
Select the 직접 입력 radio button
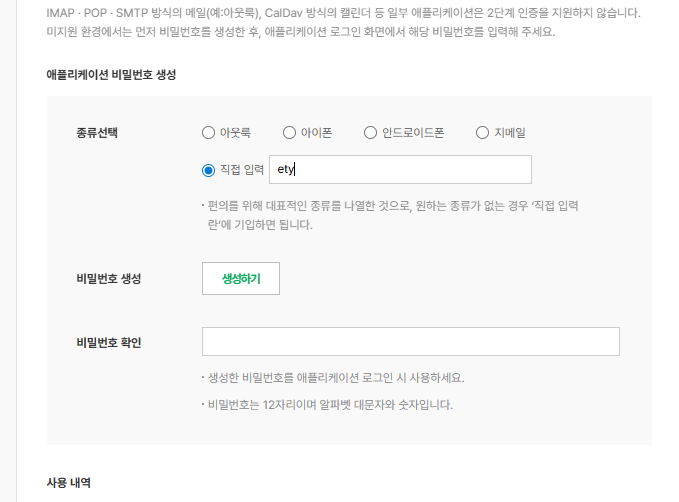[x=208, y=170]
